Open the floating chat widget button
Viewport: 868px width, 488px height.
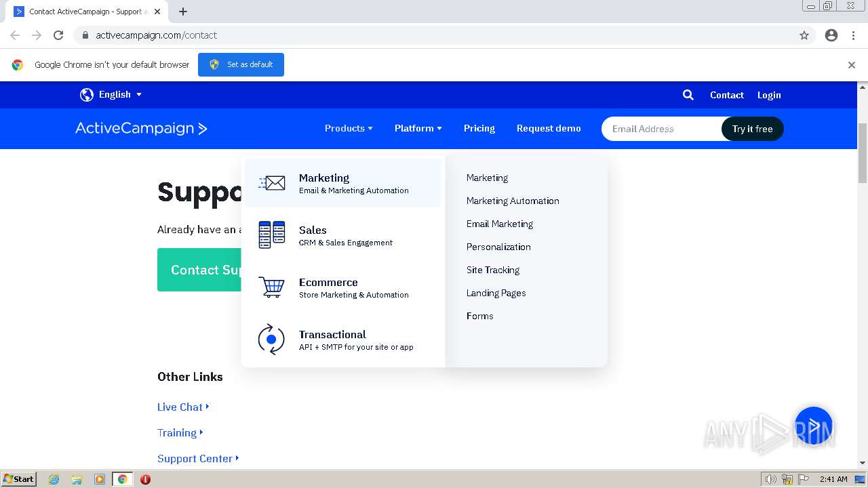click(814, 426)
